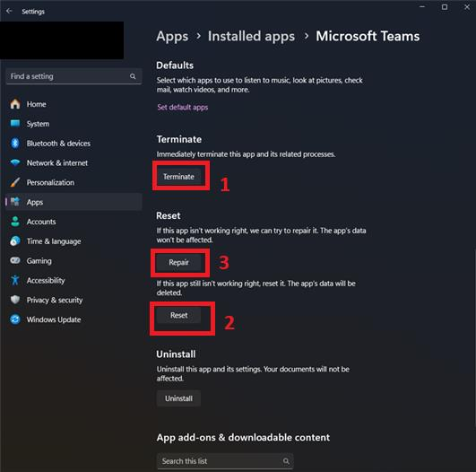Click the Repair button
Screen dimensions: 476x472
[x=178, y=262]
